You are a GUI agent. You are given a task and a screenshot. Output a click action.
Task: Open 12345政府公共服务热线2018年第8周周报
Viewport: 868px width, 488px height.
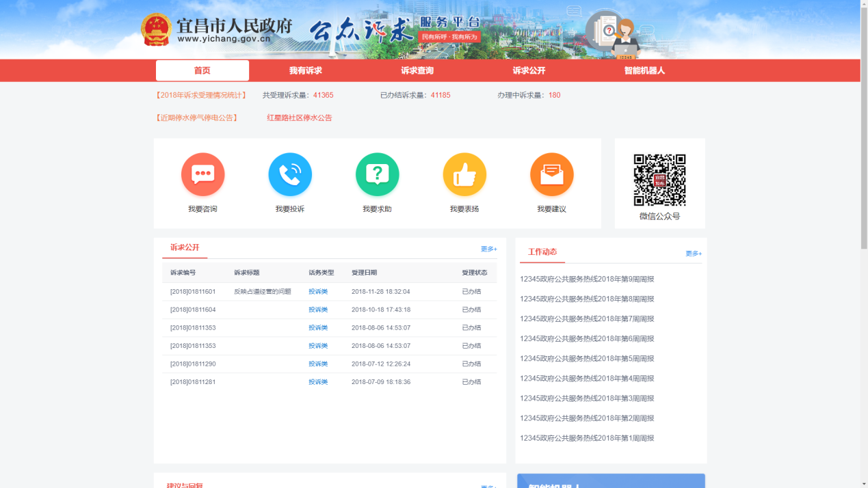(x=587, y=299)
